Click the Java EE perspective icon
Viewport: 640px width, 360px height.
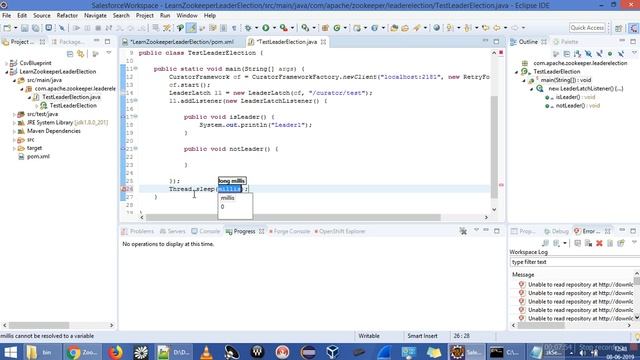click(633, 28)
